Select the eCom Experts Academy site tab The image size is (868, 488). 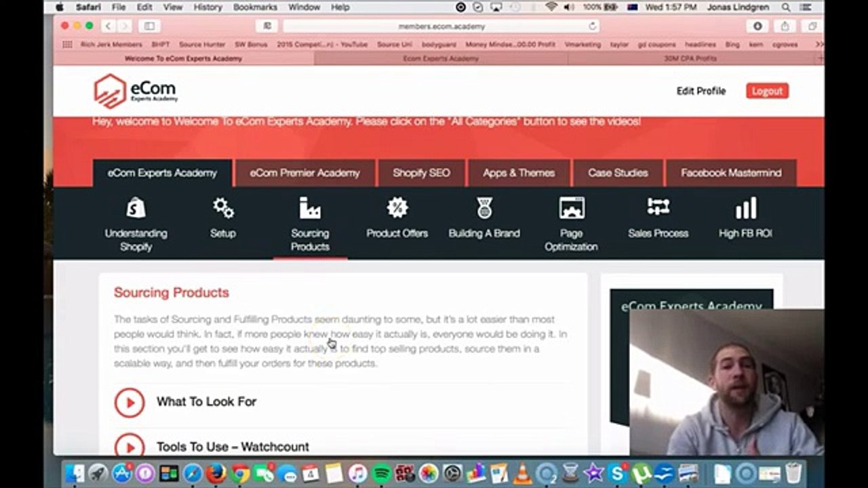[x=162, y=173]
